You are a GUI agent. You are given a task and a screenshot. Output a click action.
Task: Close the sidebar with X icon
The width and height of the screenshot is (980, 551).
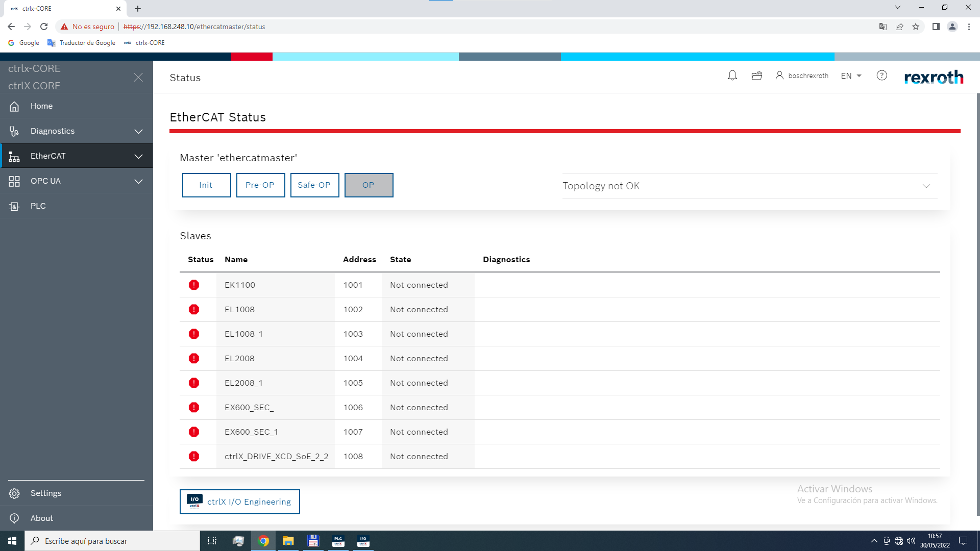(x=138, y=77)
